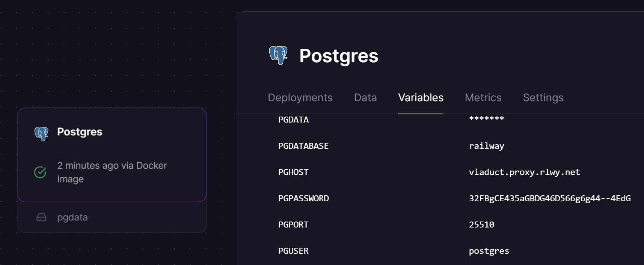This screenshot has height=265, width=644.
Task: Click the '2 minutes ago via Docker Image' status
Action: 112,172
